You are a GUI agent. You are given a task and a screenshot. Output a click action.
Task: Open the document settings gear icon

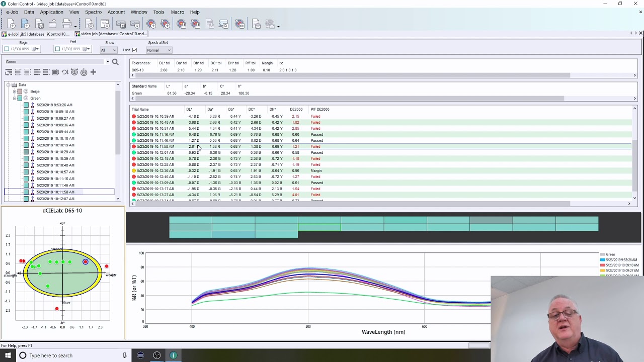(x=90, y=24)
